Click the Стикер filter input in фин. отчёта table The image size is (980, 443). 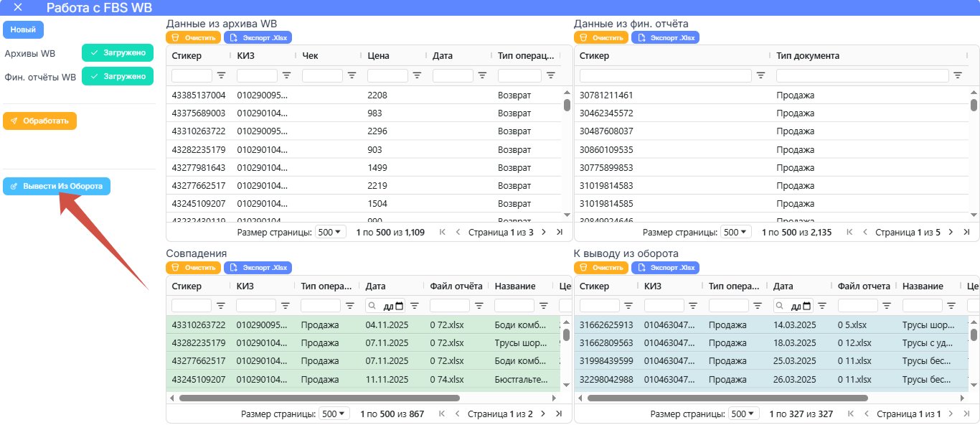point(666,75)
